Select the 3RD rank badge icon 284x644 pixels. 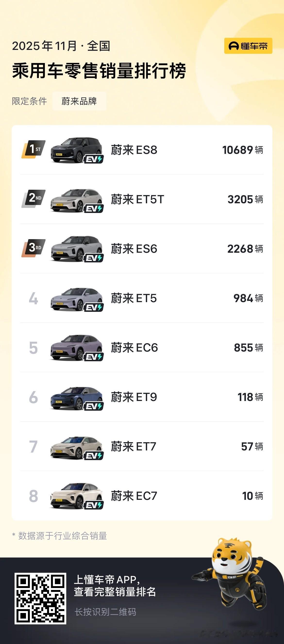[33, 248]
